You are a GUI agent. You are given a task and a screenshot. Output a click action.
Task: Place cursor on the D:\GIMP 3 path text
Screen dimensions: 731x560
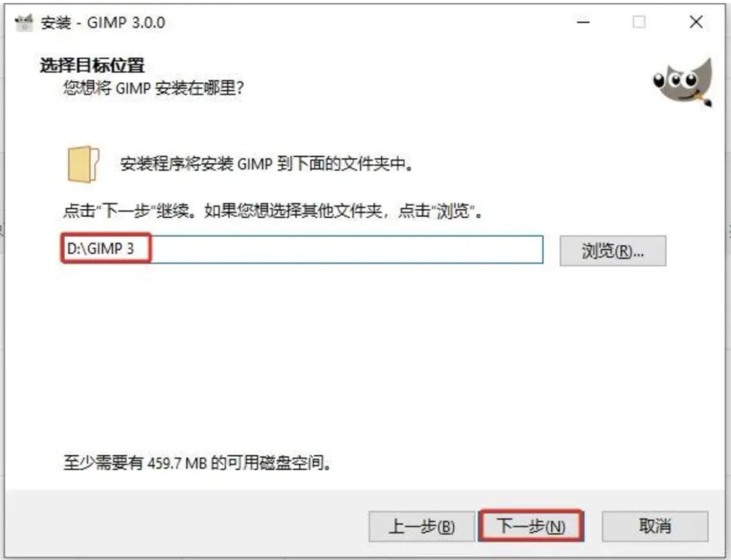pyautogui.click(x=101, y=249)
